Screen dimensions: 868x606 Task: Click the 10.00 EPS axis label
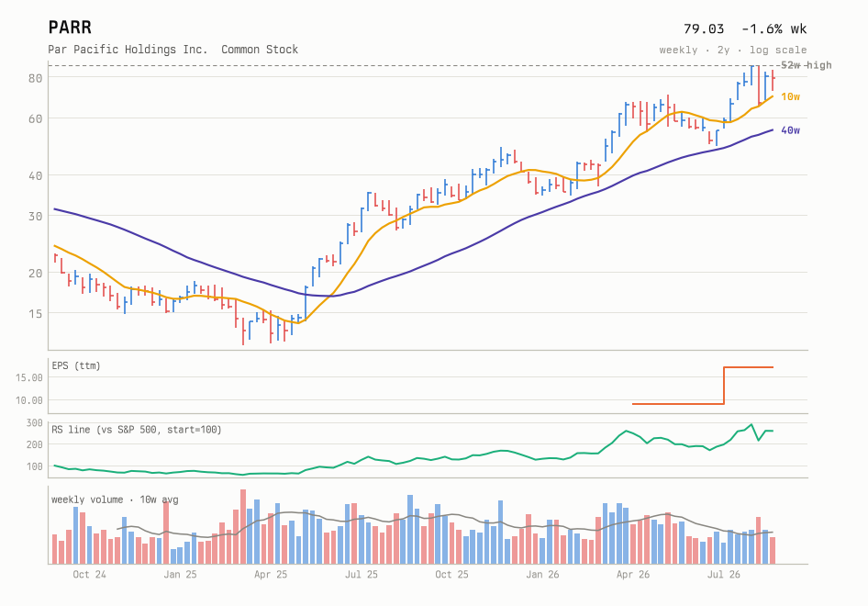tap(28, 400)
